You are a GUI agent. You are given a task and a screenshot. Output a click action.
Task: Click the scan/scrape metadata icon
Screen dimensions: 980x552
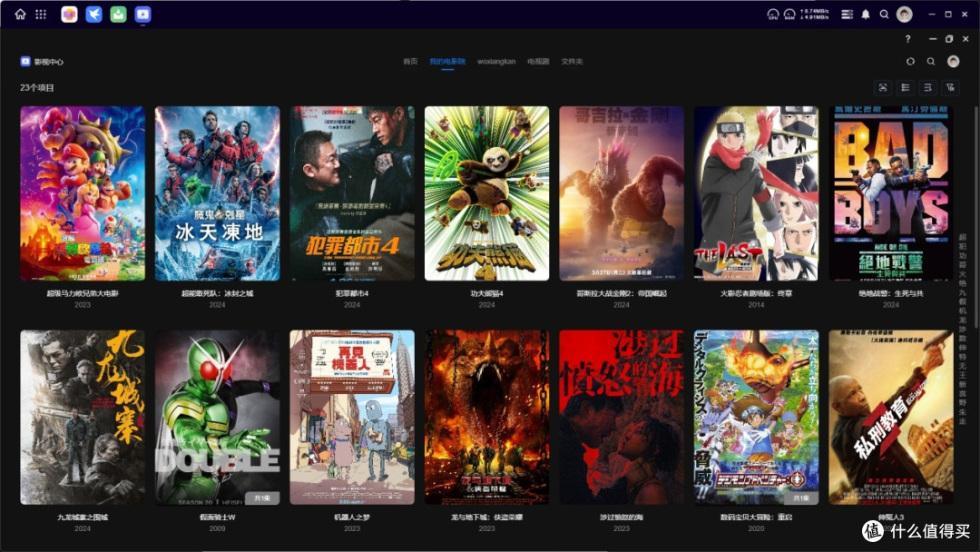[883, 87]
